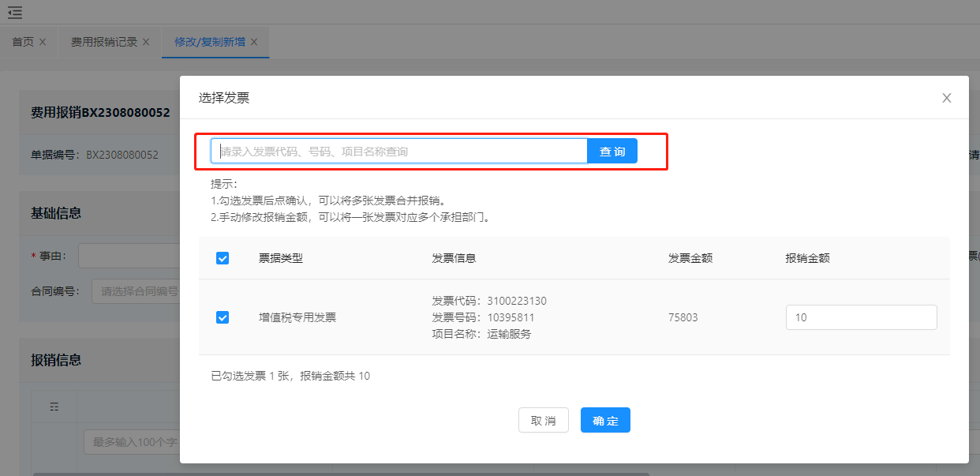Close the 首页 tab
This screenshot has height=476, width=980.
(x=43, y=42)
